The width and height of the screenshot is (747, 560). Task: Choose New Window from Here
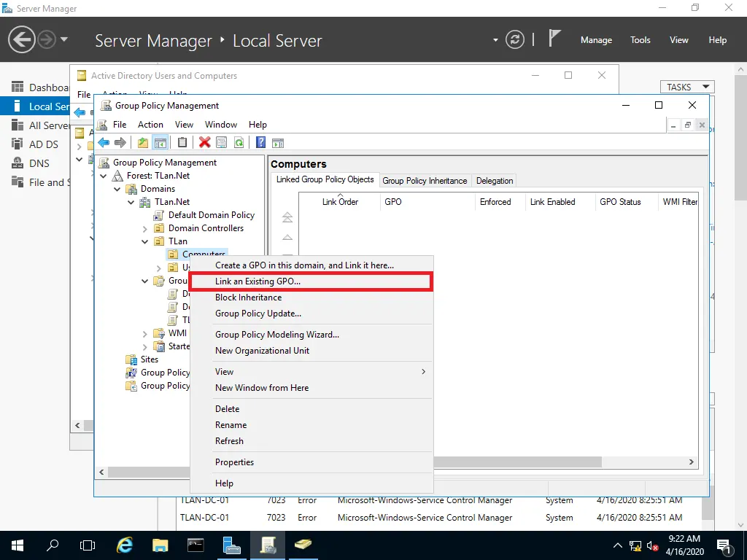click(x=311, y=388)
